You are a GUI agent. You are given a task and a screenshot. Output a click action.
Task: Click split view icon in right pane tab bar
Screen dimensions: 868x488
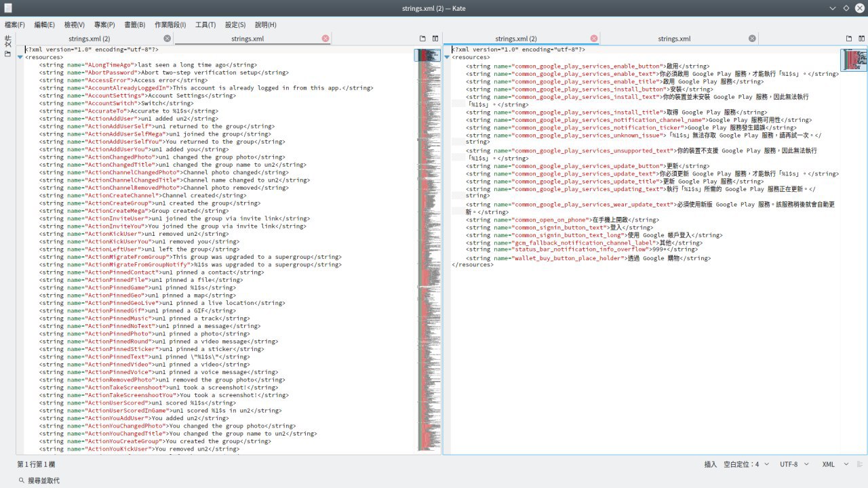[x=862, y=39]
